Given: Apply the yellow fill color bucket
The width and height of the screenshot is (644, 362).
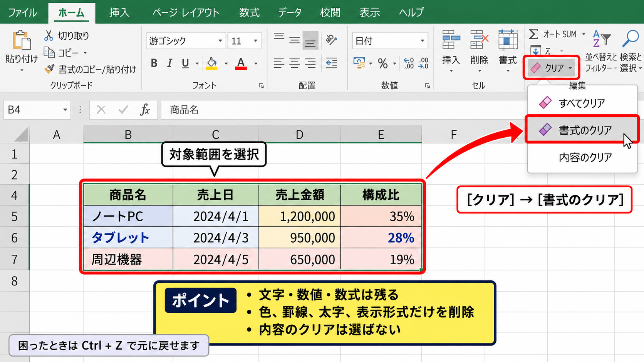Looking at the screenshot, I should click(x=211, y=63).
